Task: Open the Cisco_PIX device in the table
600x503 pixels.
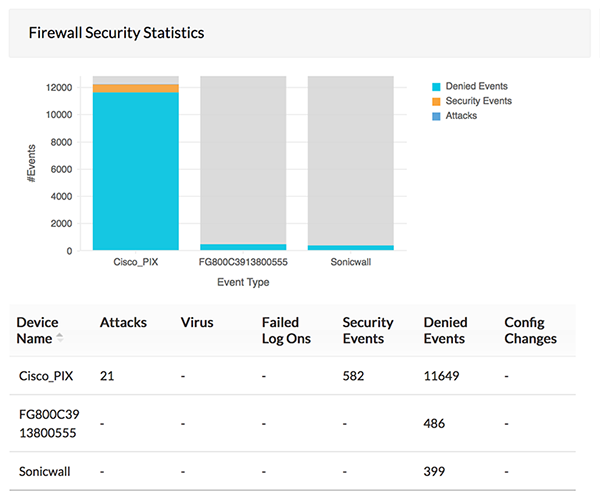Action: (49, 376)
